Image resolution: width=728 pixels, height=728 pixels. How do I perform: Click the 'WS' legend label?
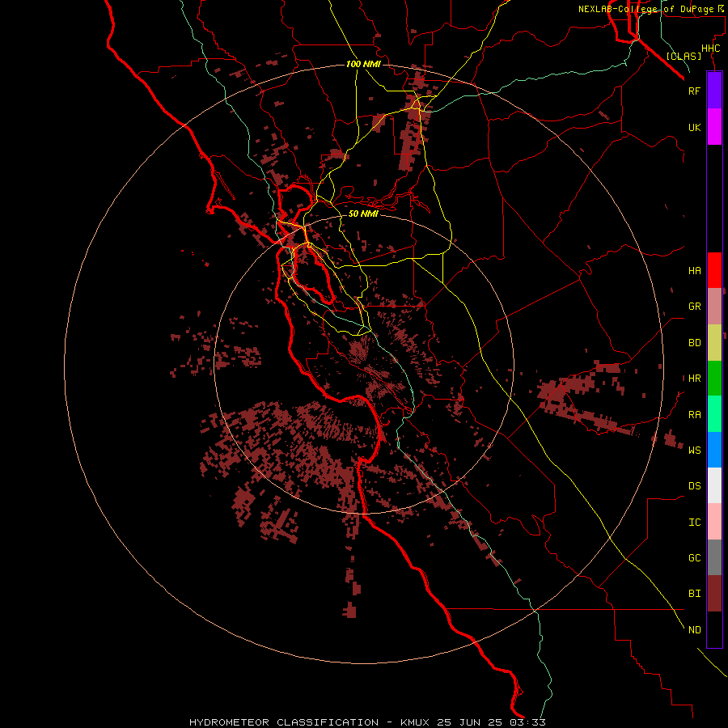(x=694, y=450)
